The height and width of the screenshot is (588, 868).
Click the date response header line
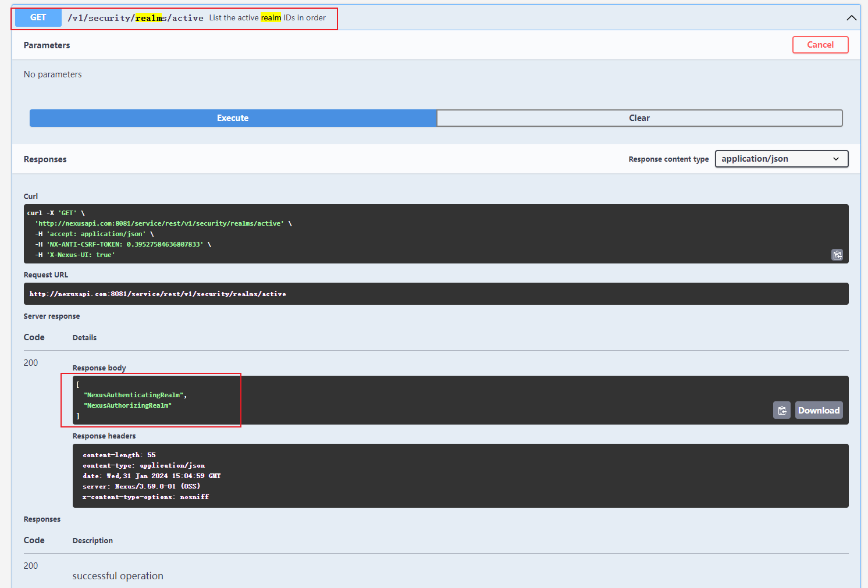click(152, 476)
